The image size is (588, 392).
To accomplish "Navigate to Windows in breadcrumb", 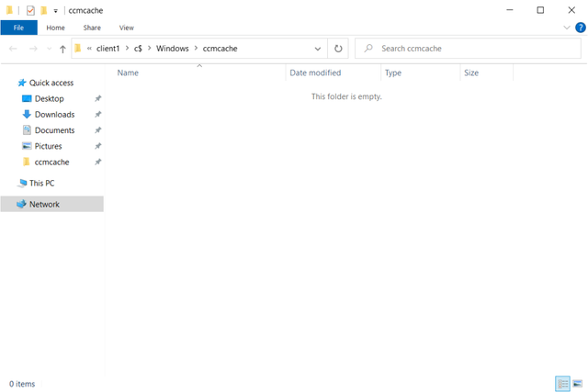I will (x=173, y=49).
